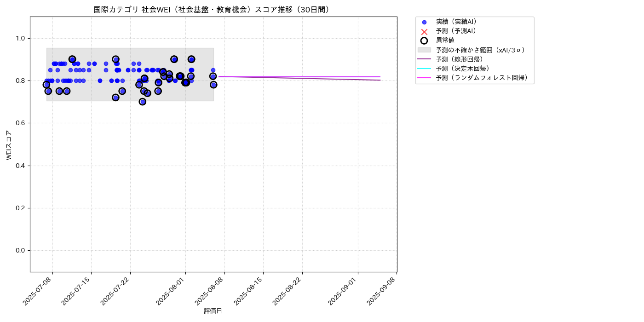The height and width of the screenshot is (322, 644).
Task: Click the lowest circled outlier point near 0.70
Action: click(x=143, y=102)
